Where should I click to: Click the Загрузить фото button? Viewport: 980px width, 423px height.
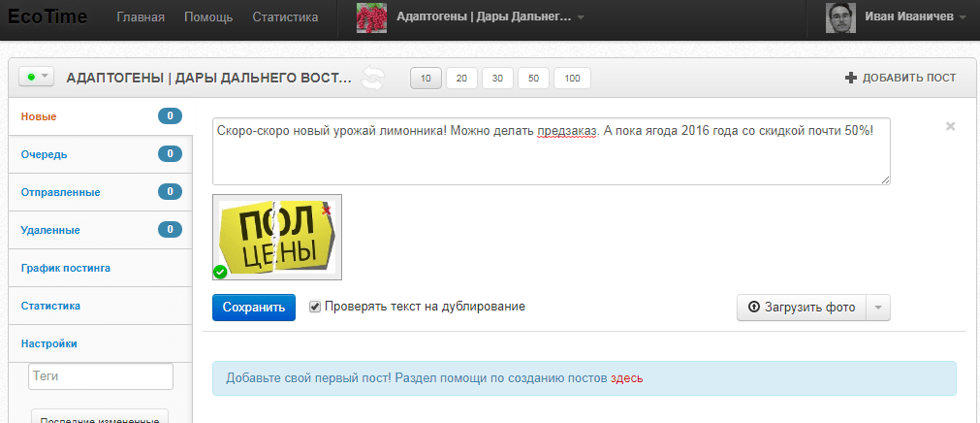click(802, 308)
